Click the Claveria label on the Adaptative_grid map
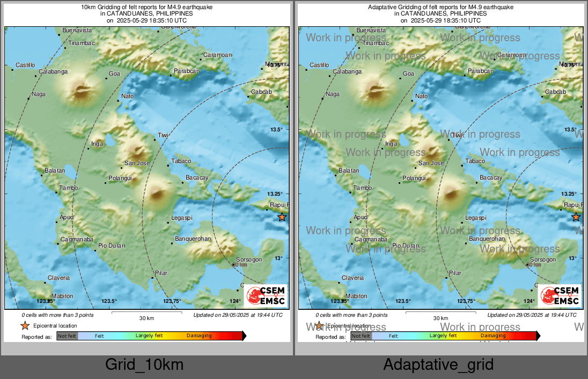The height and width of the screenshot is (379, 588). [x=352, y=278]
